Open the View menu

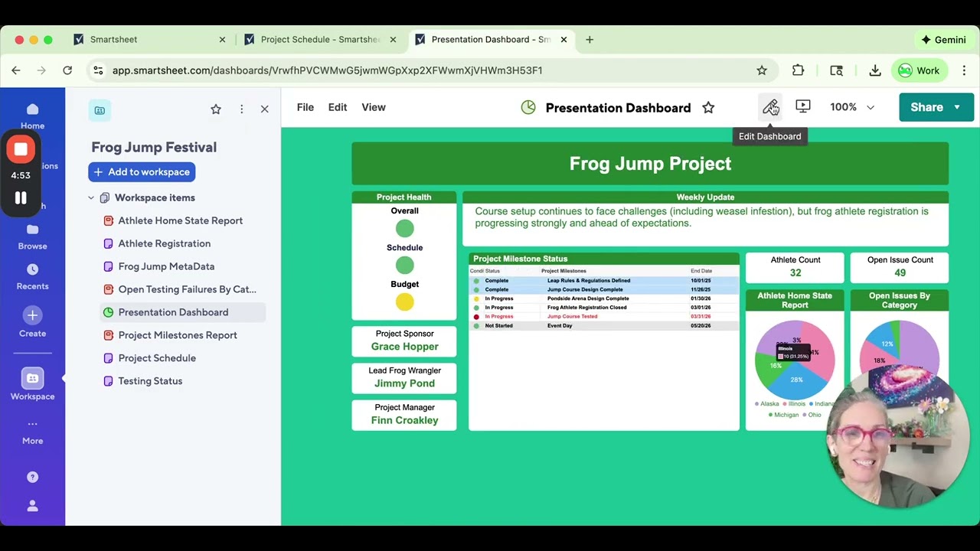[x=374, y=107]
